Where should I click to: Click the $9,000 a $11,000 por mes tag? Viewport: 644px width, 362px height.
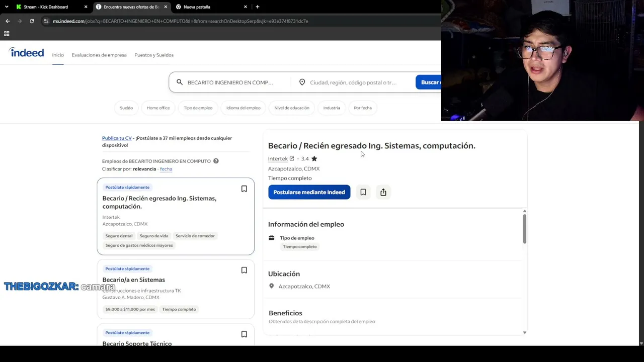pyautogui.click(x=130, y=309)
